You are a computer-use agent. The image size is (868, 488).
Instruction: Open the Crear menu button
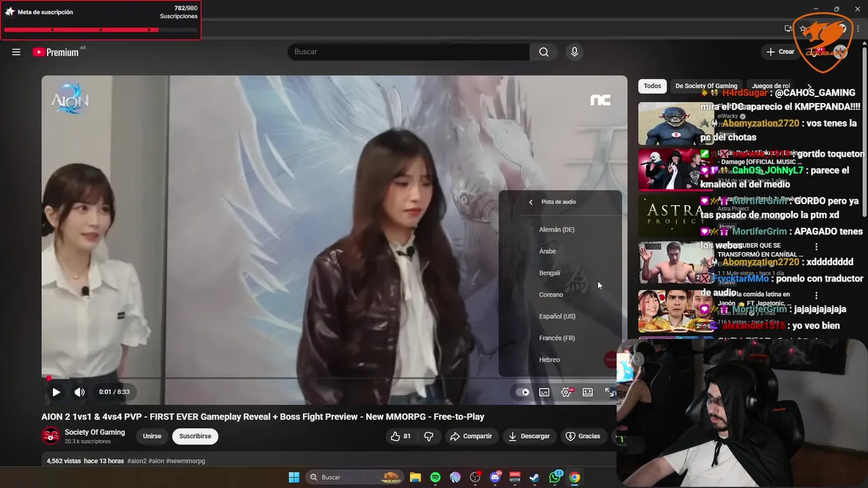point(780,52)
